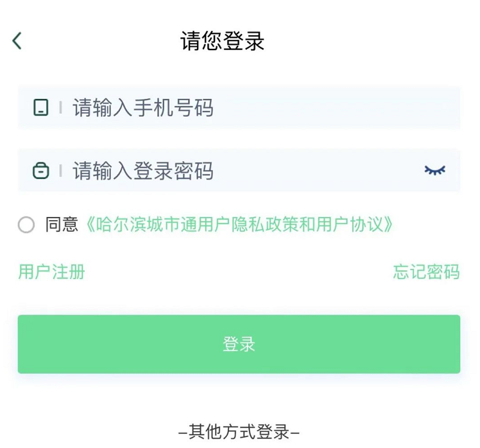Click the 其他方式登录 label

coord(239,431)
